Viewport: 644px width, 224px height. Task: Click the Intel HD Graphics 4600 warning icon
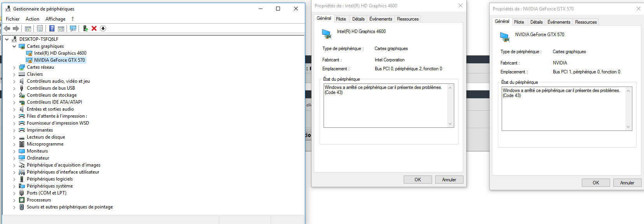pos(29,53)
